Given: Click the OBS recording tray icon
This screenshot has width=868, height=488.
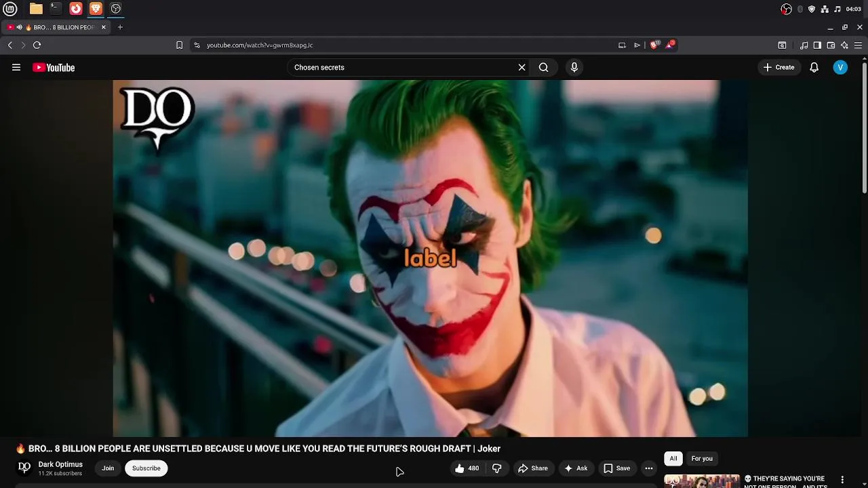Looking at the screenshot, I should click(x=787, y=9).
